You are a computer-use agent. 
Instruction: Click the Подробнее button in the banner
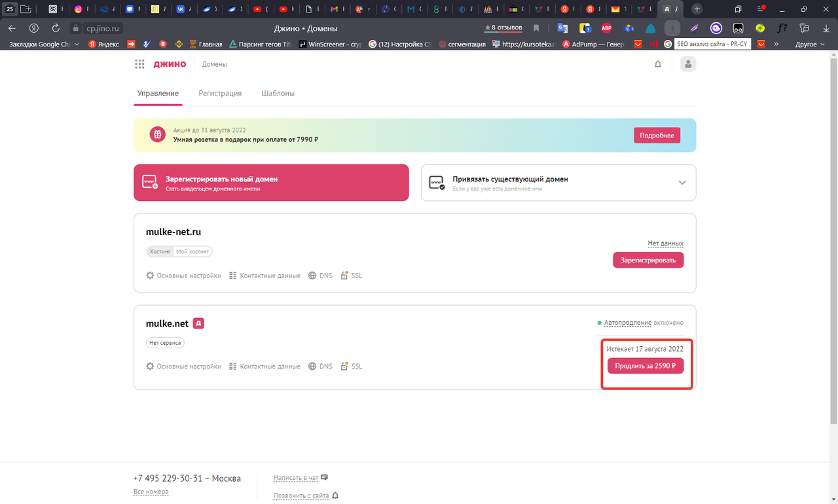(657, 135)
